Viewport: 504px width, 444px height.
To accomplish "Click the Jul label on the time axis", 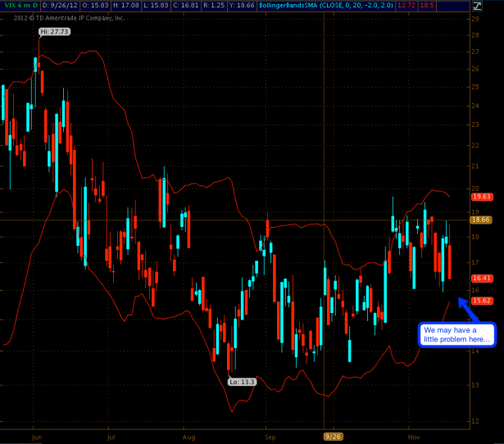I will (x=110, y=437).
